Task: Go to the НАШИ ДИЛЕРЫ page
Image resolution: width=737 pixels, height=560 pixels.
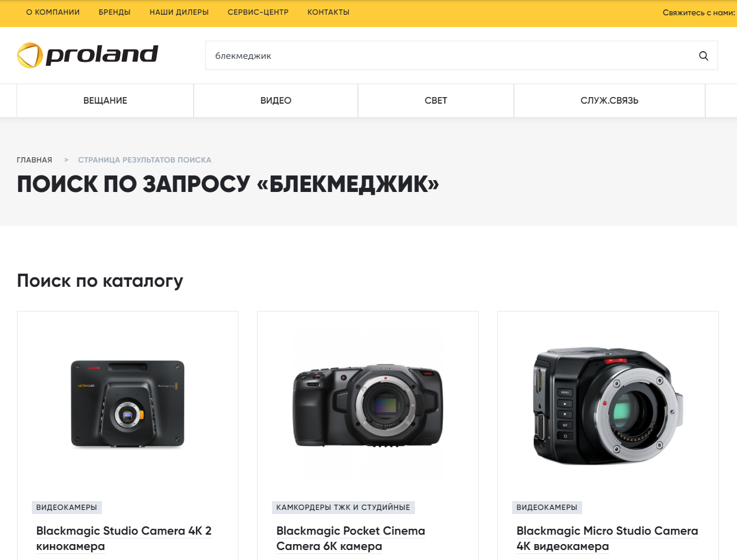Action: pyautogui.click(x=179, y=12)
